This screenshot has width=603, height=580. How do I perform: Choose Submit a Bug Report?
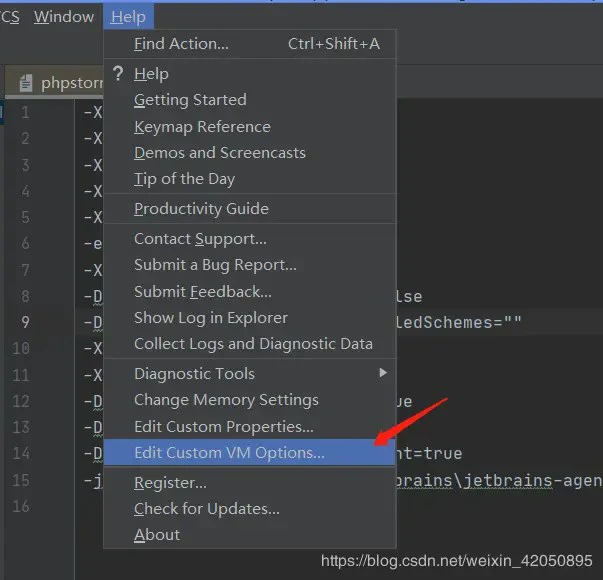tap(215, 265)
